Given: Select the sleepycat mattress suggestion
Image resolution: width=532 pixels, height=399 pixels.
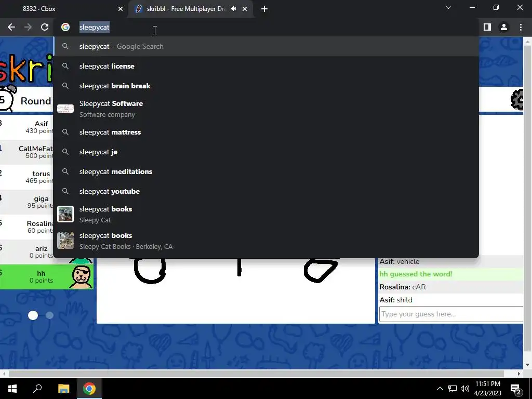Looking at the screenshot, I should (266, 132).
